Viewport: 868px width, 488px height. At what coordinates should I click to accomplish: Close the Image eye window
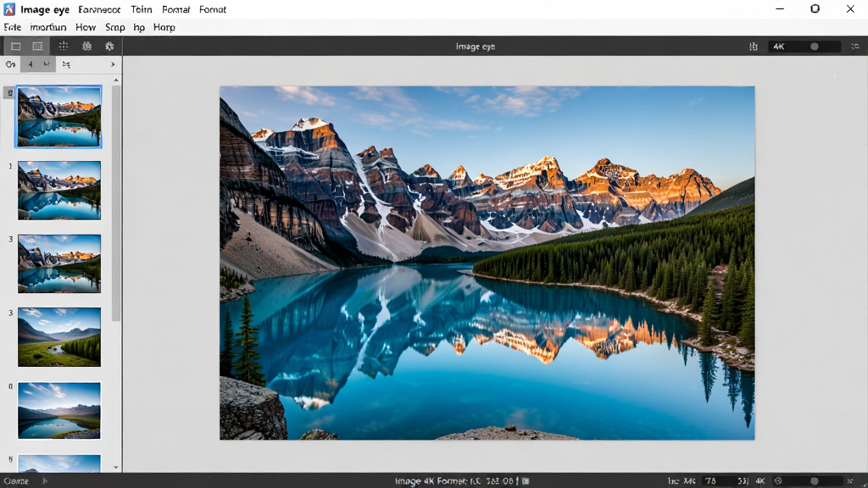[x=850, y=8]
